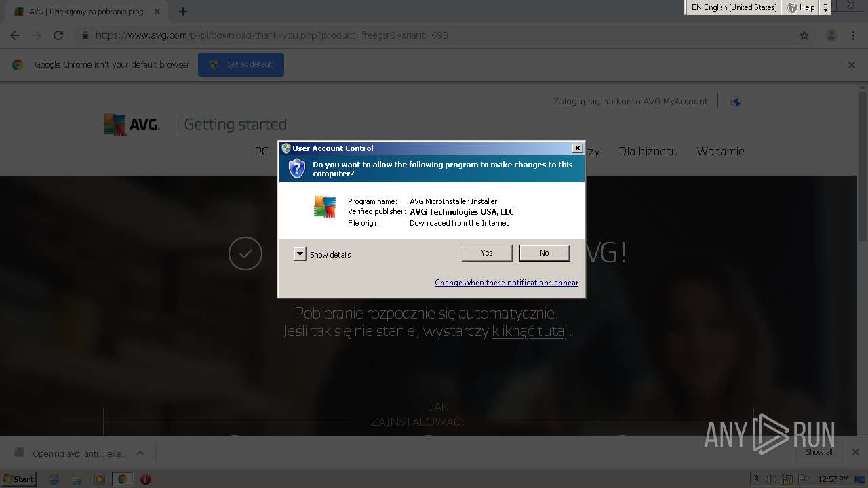Open Windows Media Player taskbar icon
This screenshot has width=868, height=488.
[x=100, y=479]
